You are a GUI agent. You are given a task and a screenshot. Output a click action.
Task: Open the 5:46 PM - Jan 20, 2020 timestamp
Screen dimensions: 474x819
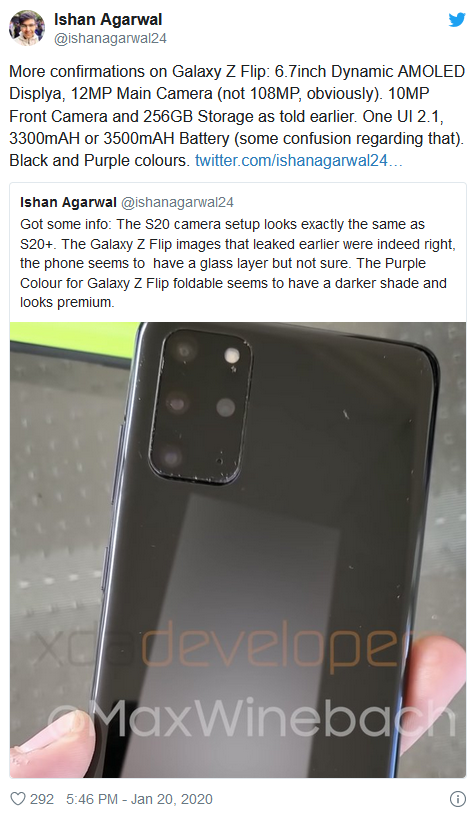139,799
